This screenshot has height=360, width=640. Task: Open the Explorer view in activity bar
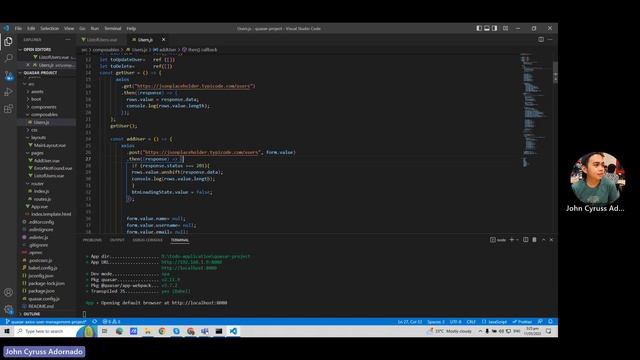[x=8, y=42]
